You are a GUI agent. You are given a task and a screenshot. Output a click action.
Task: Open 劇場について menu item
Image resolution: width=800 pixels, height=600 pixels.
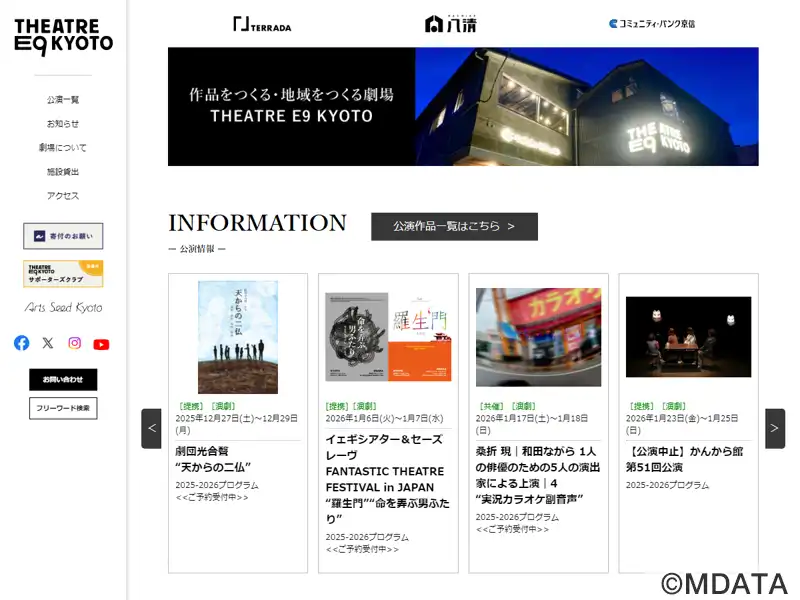pyautogui.click(x=63, y=147)
